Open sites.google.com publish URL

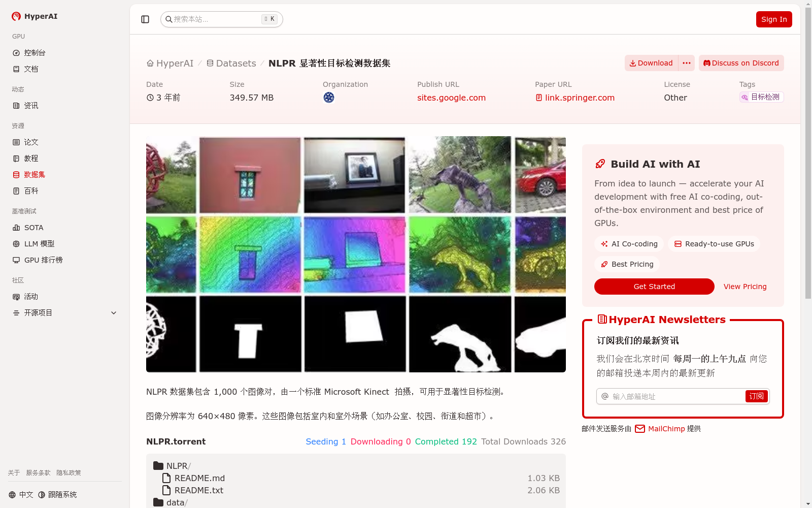(x=451, y=98)
